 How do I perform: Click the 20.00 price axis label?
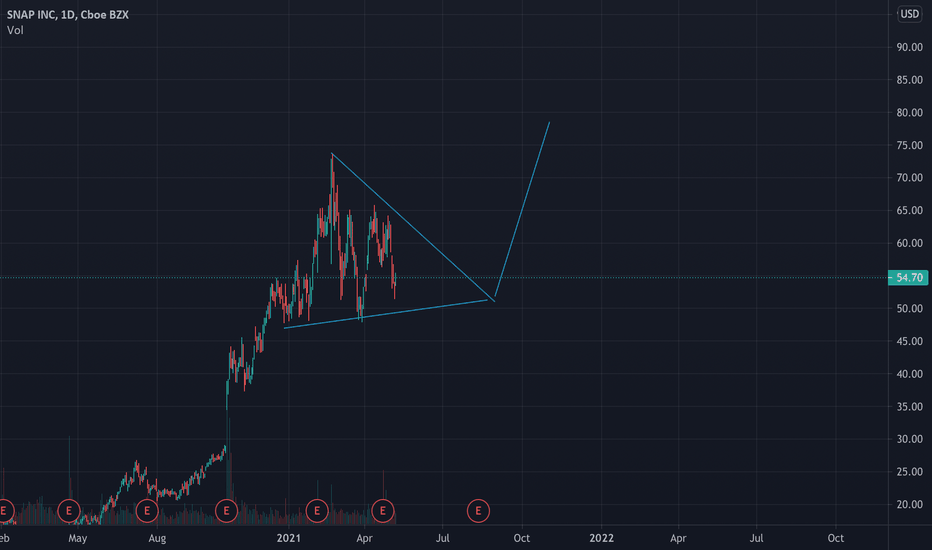(909, 504)
